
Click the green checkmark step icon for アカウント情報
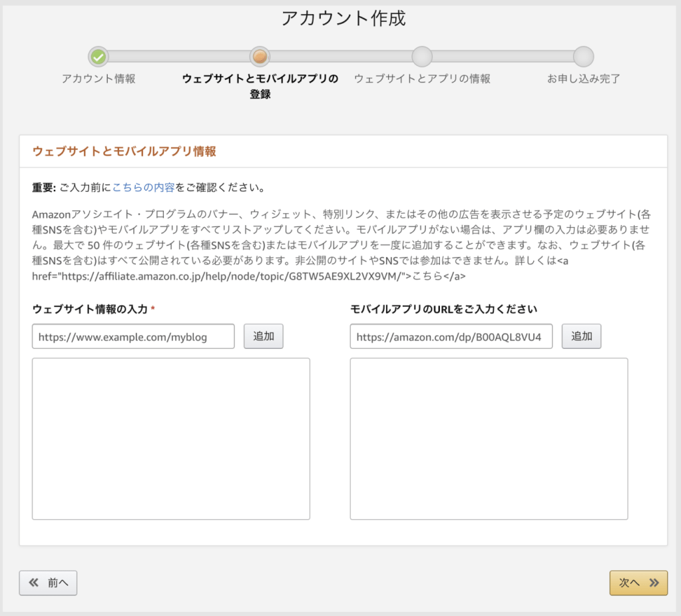99,57
